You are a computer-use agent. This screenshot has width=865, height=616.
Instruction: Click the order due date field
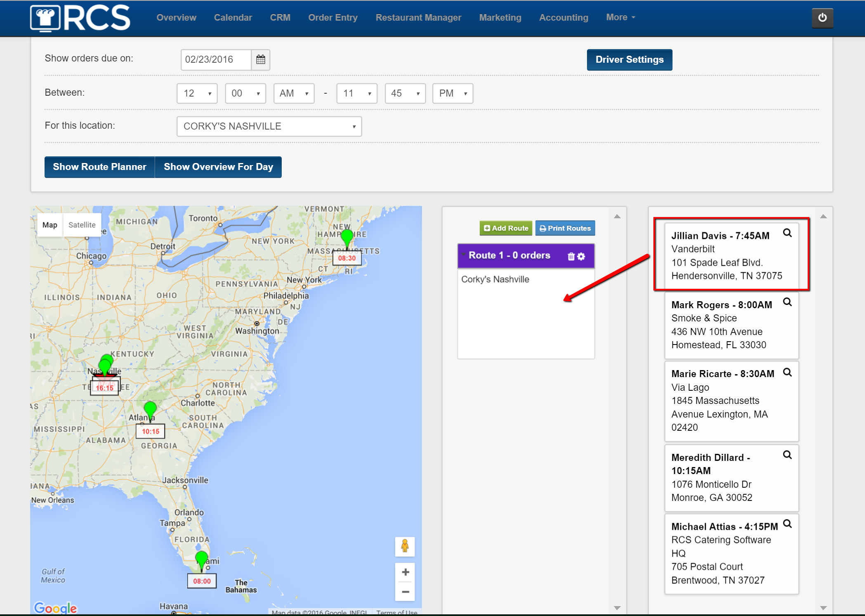216,59
